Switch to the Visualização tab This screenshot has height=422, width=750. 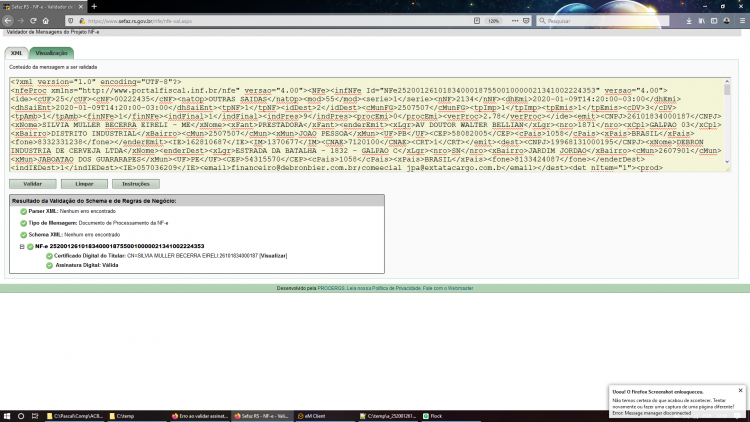(x=51, y=53)
